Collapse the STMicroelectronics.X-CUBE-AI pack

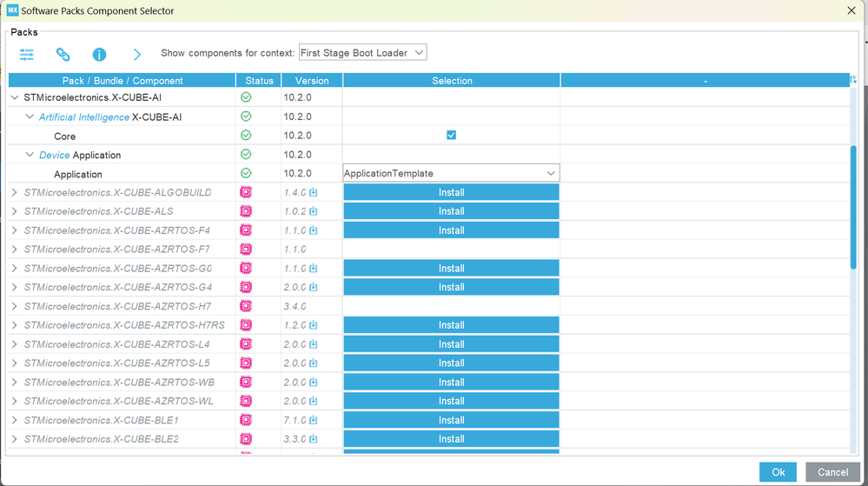tap(15, 97)
